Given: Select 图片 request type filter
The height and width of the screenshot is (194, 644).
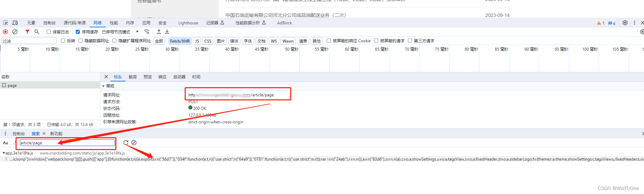Looking at the screenshot, I should [x=221, y=41].
